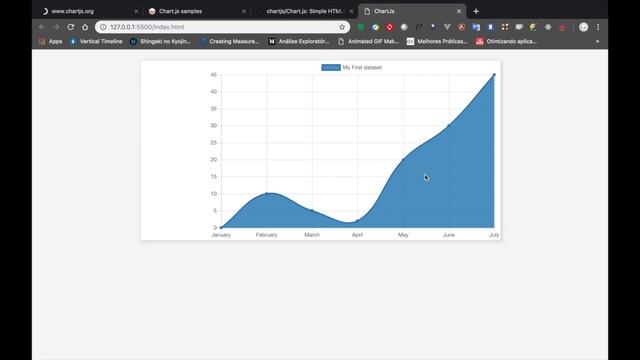Open the translate extension icon
The image size is (640, 360).
476,27
